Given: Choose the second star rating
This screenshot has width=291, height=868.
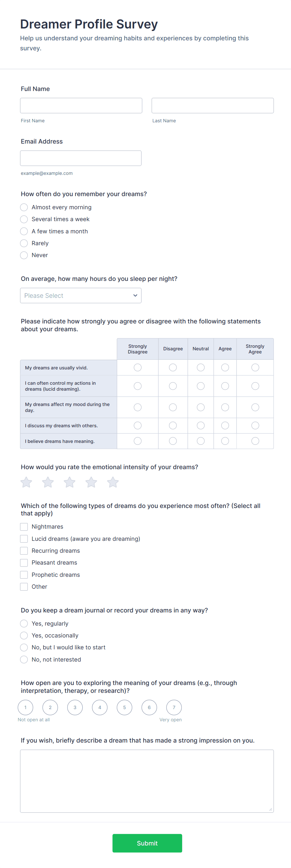Looking at the screenshot, I should click(x=48, y=482).
